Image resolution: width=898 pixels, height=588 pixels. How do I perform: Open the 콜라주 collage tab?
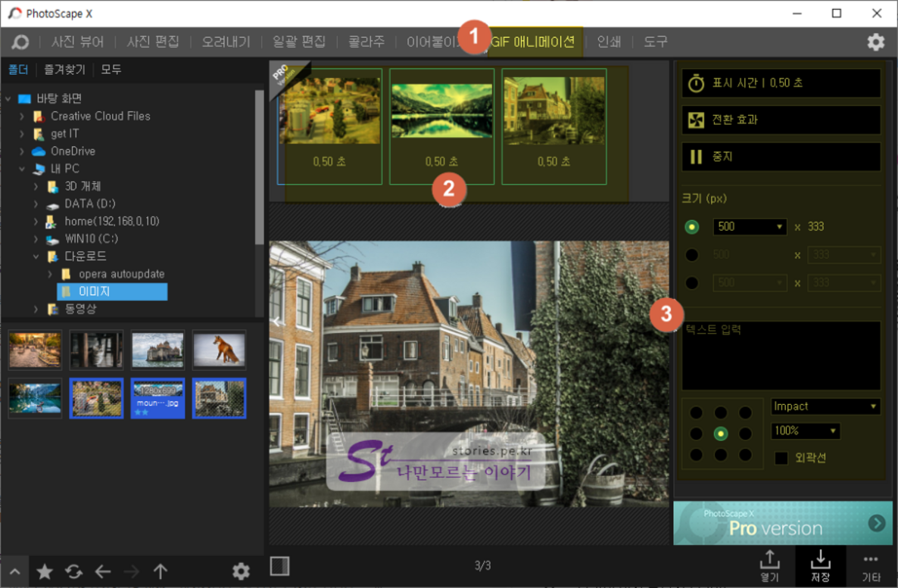coord(366,42)
